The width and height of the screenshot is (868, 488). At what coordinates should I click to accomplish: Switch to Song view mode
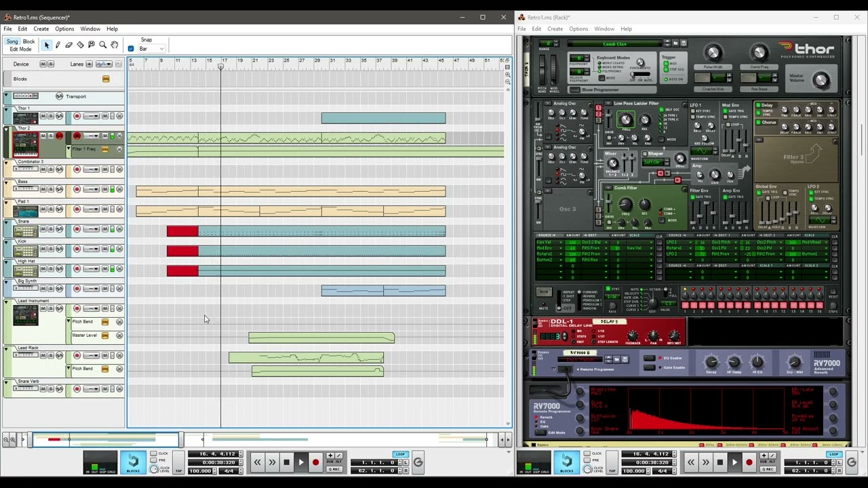coord(12,41)
